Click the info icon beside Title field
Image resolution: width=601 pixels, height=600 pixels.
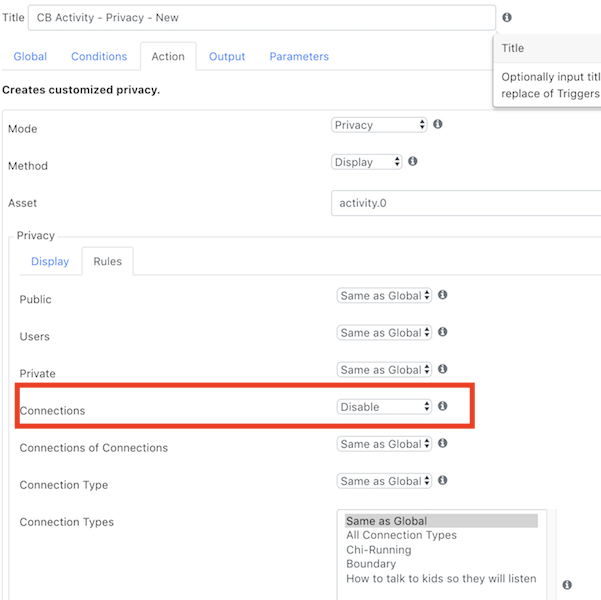(507, 17)
